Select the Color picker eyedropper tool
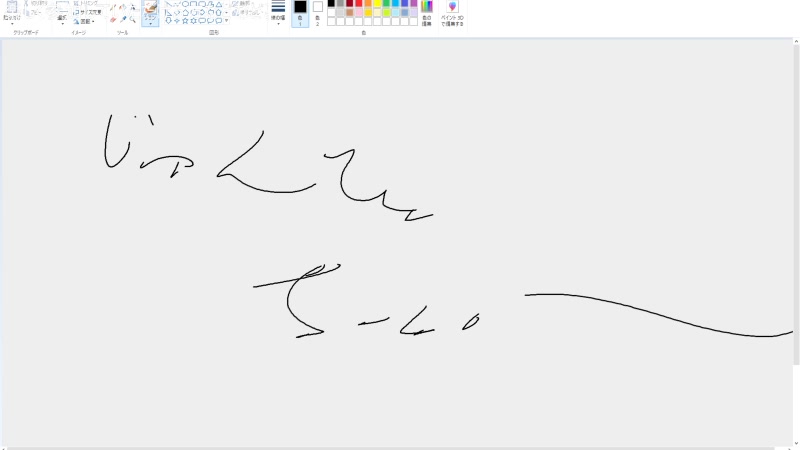The height and width of the screenshot is (450, 800). click(122, 19)
